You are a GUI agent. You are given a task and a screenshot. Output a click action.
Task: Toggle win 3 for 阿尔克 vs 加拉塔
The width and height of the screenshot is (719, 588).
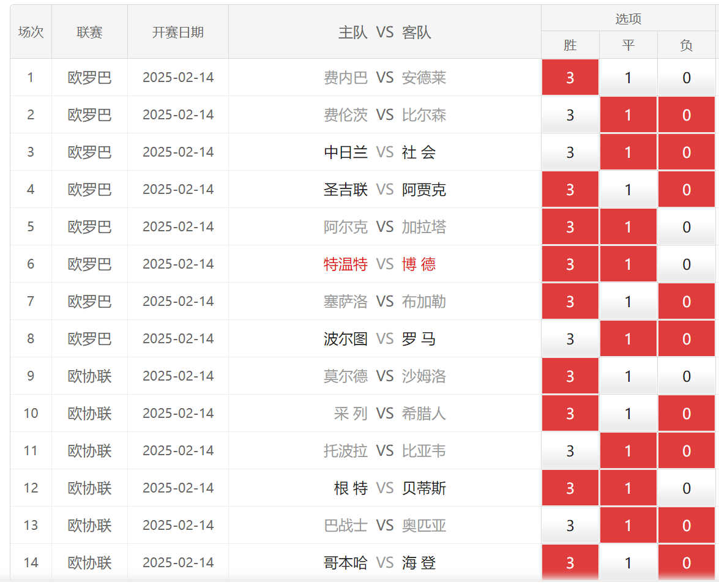[570, 226]
